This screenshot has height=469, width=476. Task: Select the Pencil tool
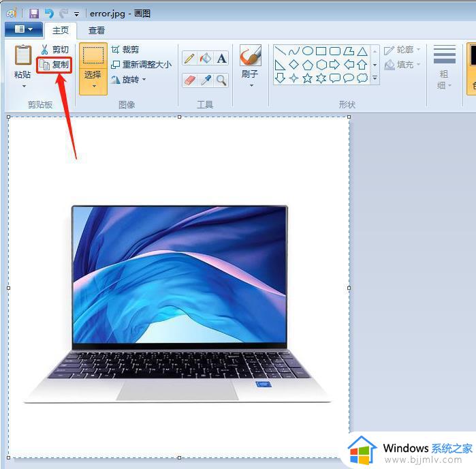tap(189, 58)
